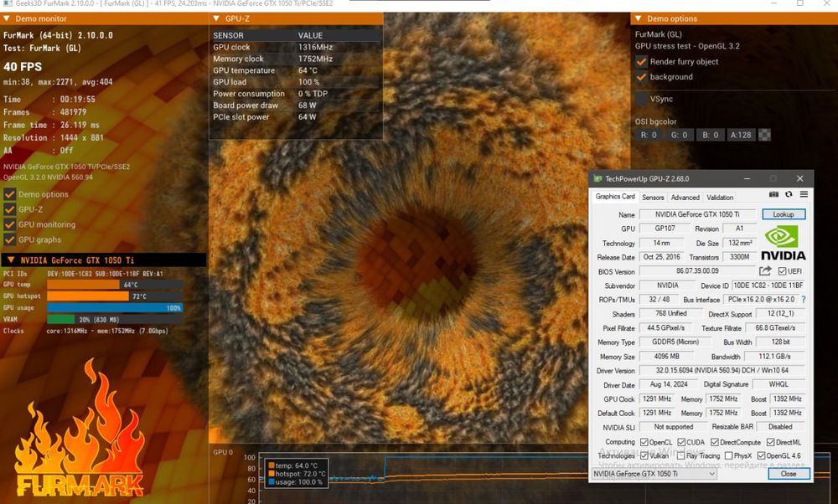The width and height of the screenshot is (838, 504).
Task: Click the Bus Interface question mark icon
Action: click(x=804, y=299)
